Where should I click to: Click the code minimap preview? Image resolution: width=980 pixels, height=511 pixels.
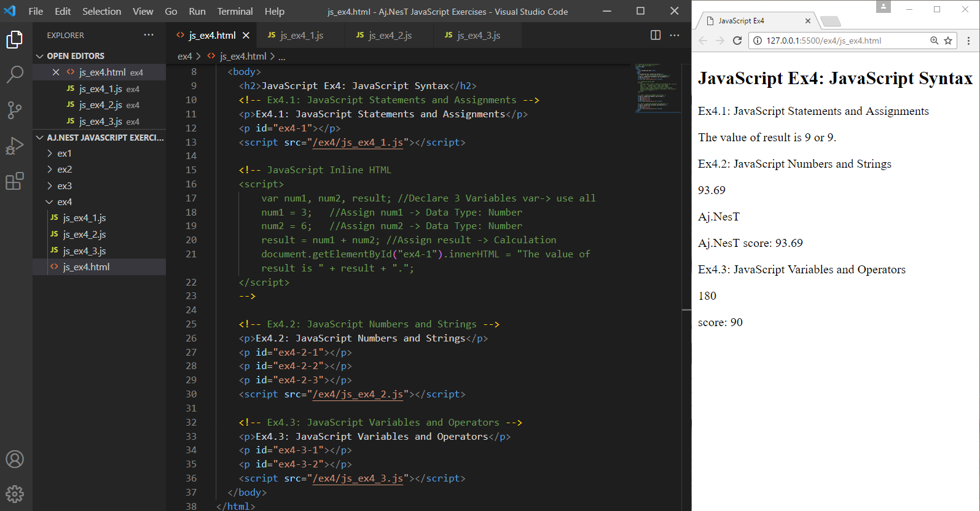click(x=656, y=87)
